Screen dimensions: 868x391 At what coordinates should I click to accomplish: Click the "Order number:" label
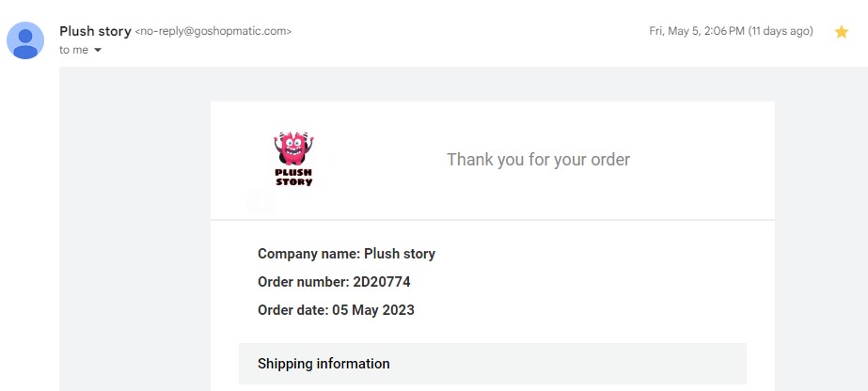point(303,282)
